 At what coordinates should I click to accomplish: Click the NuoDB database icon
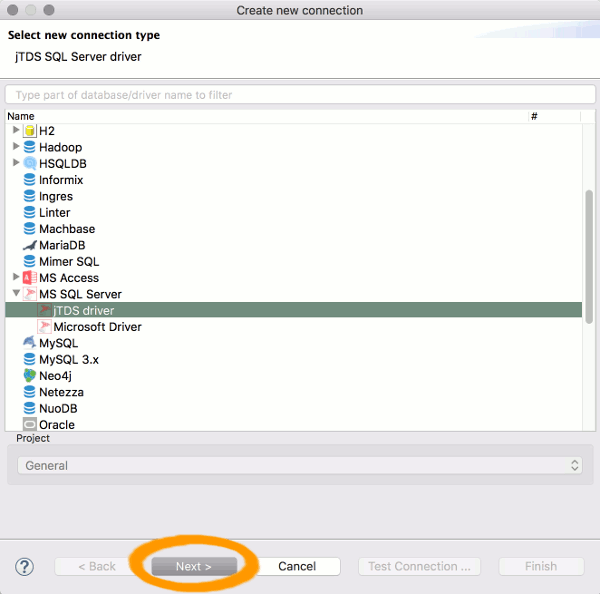[x=29, y=408]
